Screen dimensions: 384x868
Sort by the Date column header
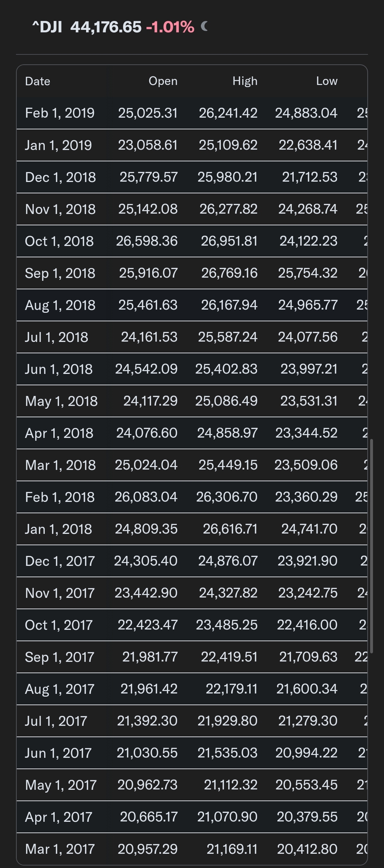38,81
